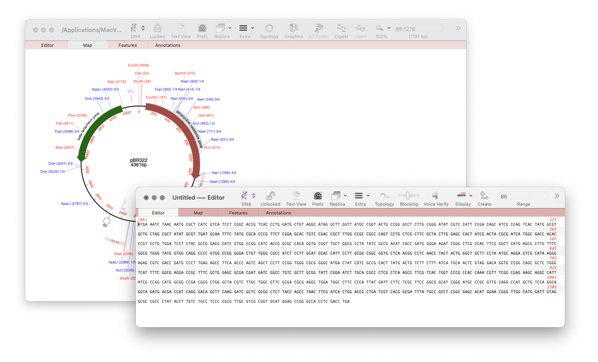Open the Ligate tool in map toolbar

coord(360,28)
